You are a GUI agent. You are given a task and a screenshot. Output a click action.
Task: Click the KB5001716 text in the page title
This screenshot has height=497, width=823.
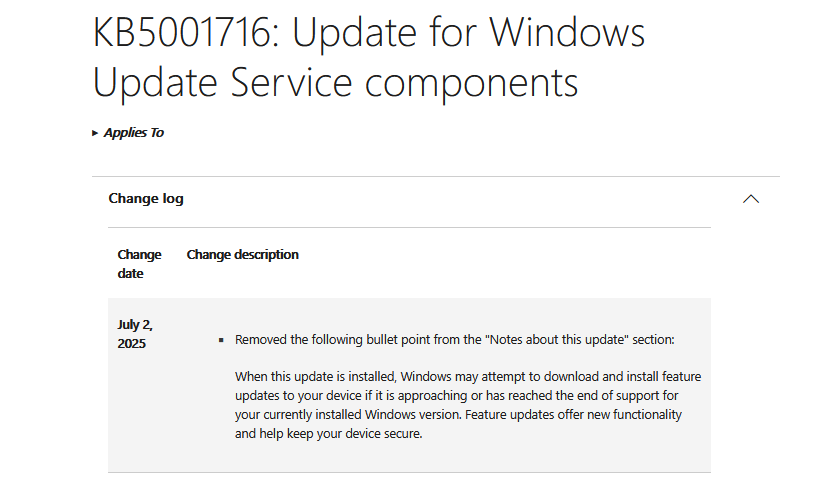pyautogui.click(x=182, y=33)
